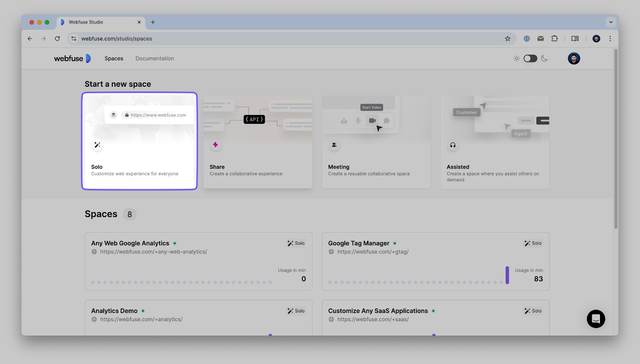This screenshot has width=640, height=364.
Task: Click the Solo badge on Any Web Google Analytics
Action: [x=296, y=243]
